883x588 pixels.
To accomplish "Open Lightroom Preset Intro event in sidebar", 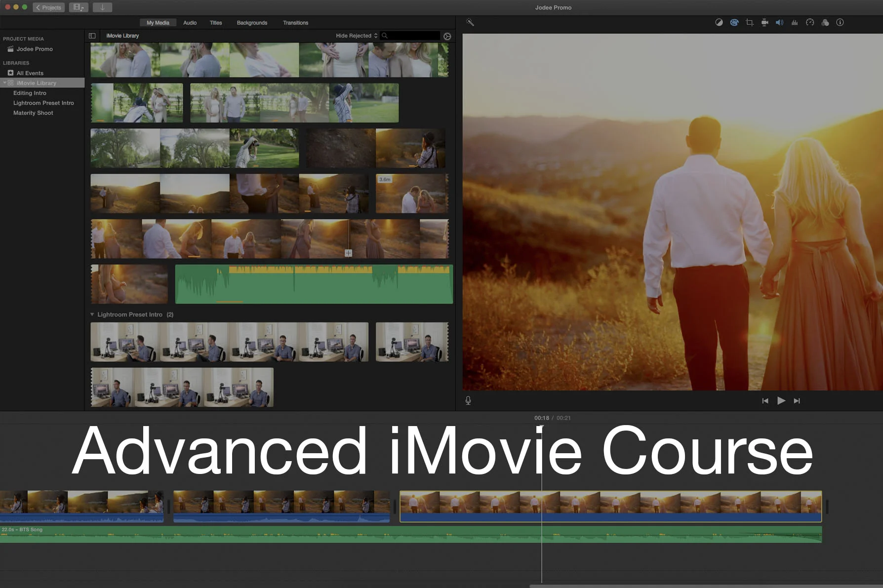I will click(43, 103).
